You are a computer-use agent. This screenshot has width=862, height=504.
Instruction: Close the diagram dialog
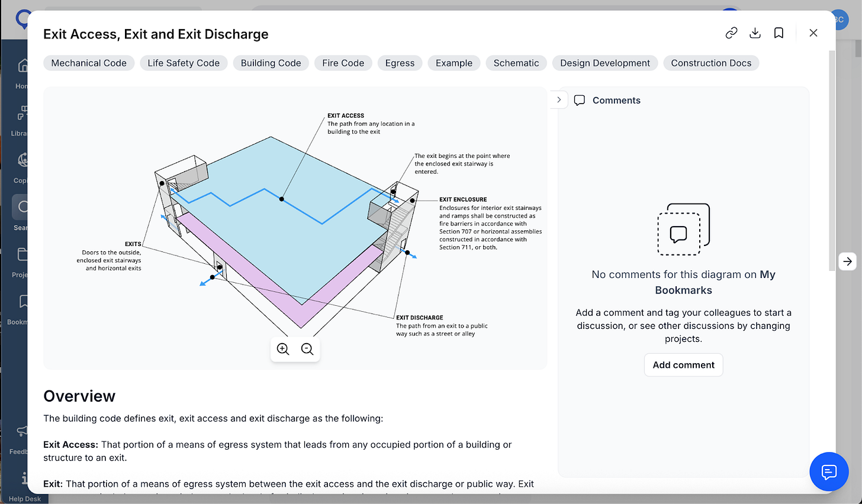pos(813,33)
